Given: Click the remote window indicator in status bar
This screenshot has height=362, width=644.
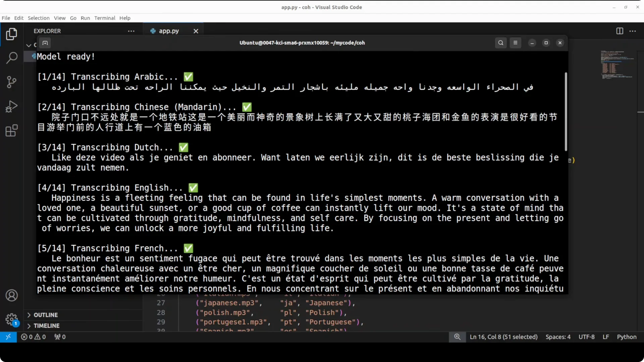Looking at the screenshot, I should coord(8,337).
